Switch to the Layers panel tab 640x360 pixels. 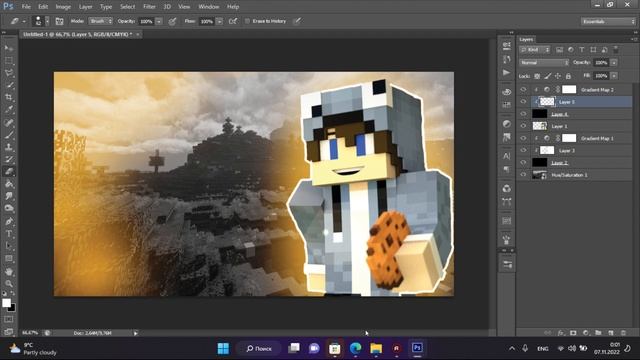point(526,39)
